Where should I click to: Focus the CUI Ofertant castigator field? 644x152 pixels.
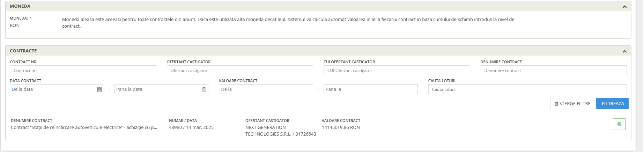[397, 70]
